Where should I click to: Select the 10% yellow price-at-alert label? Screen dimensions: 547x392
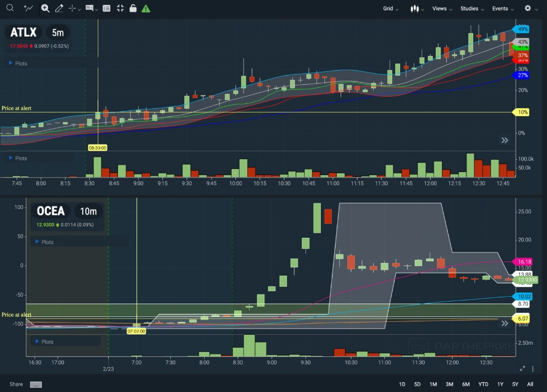[521, 112]
